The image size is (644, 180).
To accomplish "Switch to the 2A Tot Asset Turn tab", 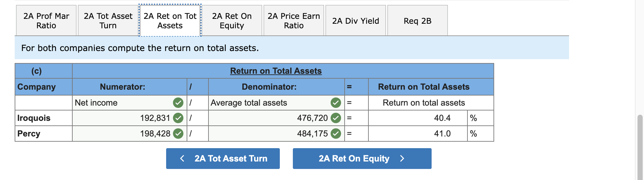I will [x=108, y=20].
